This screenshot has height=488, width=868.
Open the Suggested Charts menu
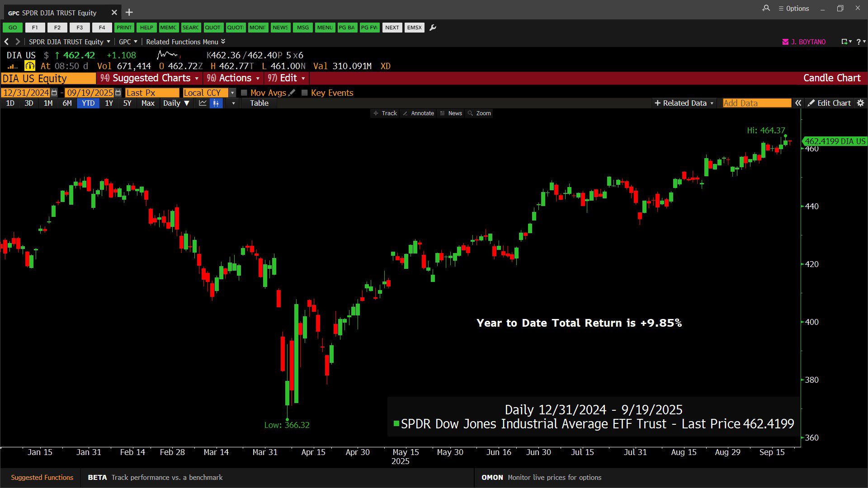click(x=149, y=78)
